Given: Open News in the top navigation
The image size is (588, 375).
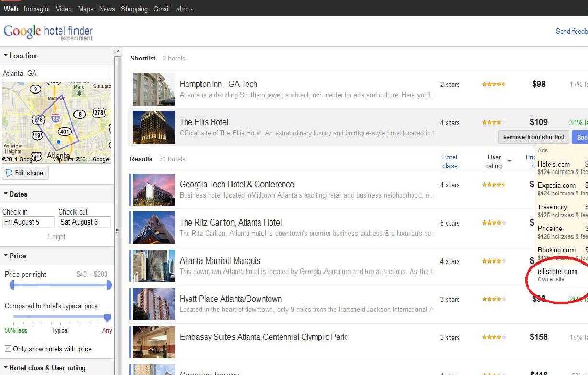Looking at the screenshot, I should click(107, 9).
